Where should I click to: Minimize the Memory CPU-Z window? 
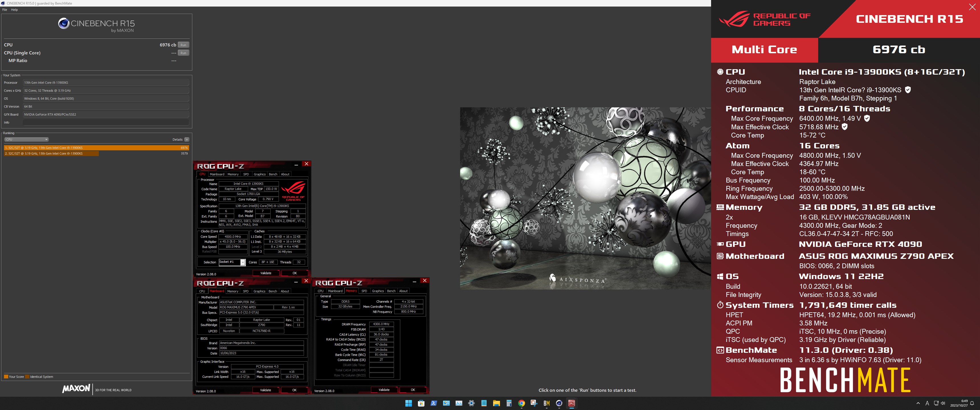(x=414, y=281)
